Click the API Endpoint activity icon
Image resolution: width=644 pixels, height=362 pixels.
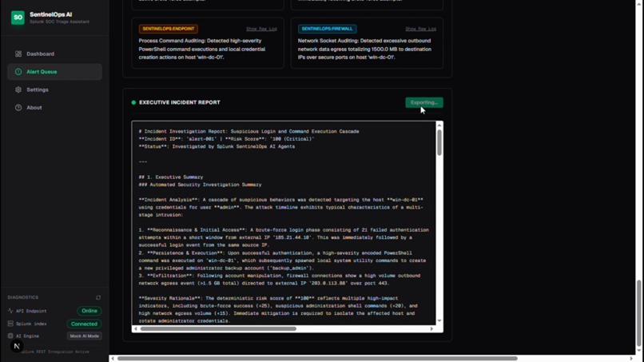tap(10, 311)
